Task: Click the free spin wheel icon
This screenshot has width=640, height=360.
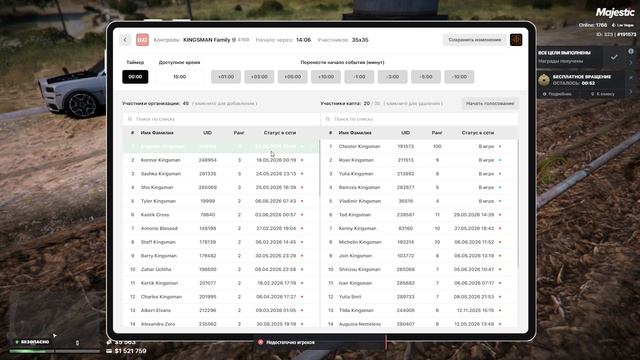Action: point(544,80)
